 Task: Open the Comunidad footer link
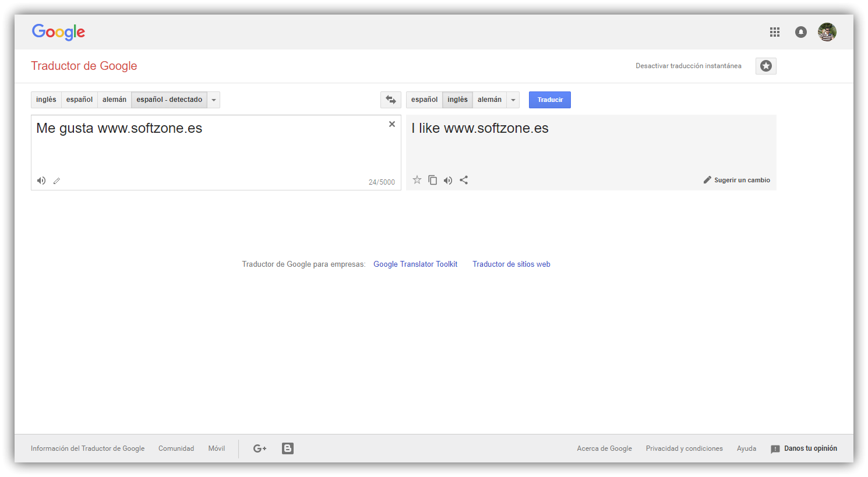pos(177,448)
